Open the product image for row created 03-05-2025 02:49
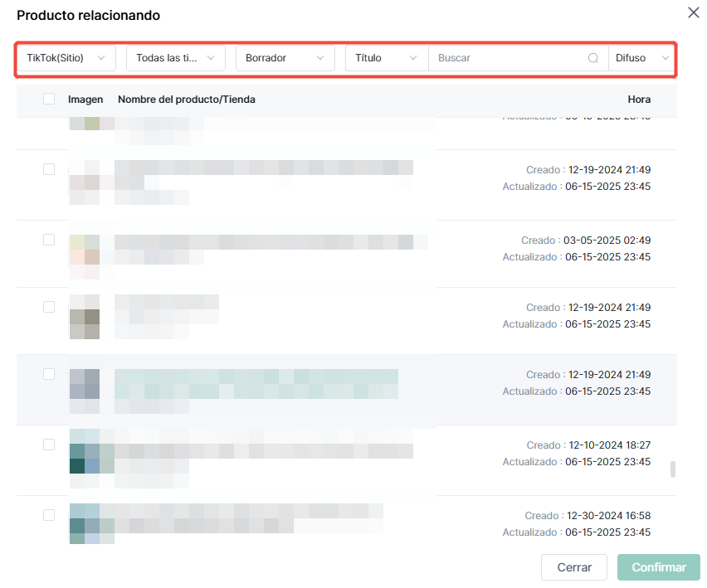Screen dimensions: 707x588 85,257
